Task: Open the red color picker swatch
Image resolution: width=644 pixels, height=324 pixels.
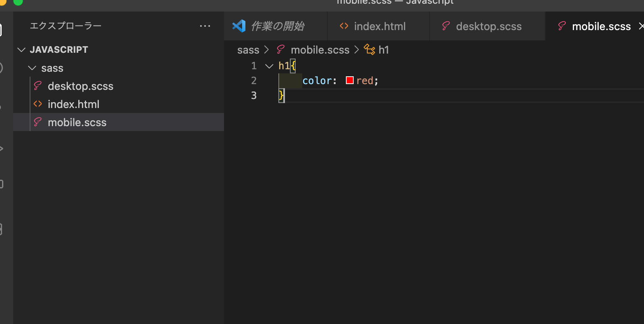Action: (350, 80)
